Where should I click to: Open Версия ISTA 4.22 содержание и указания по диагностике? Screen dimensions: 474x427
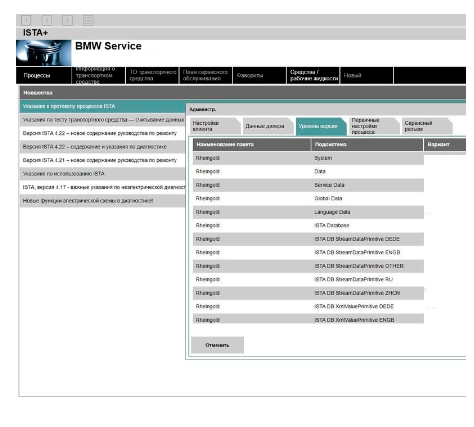coord(102,147)
